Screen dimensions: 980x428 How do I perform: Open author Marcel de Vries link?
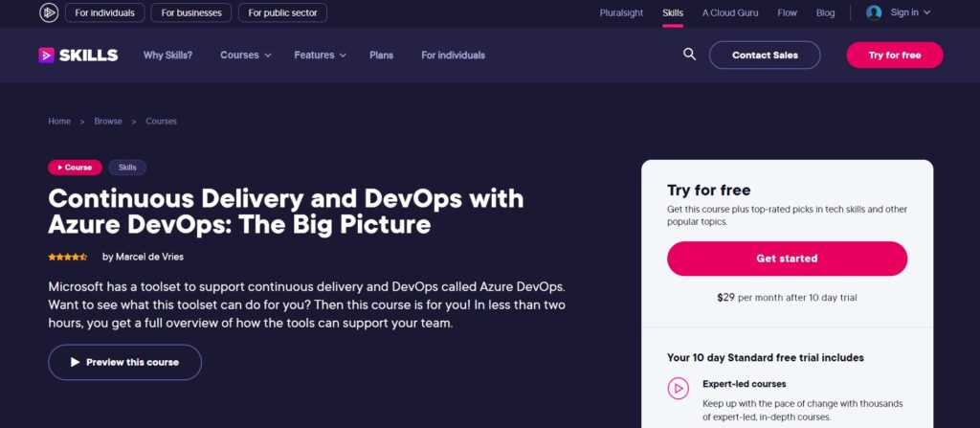click(x=149, y=257)
